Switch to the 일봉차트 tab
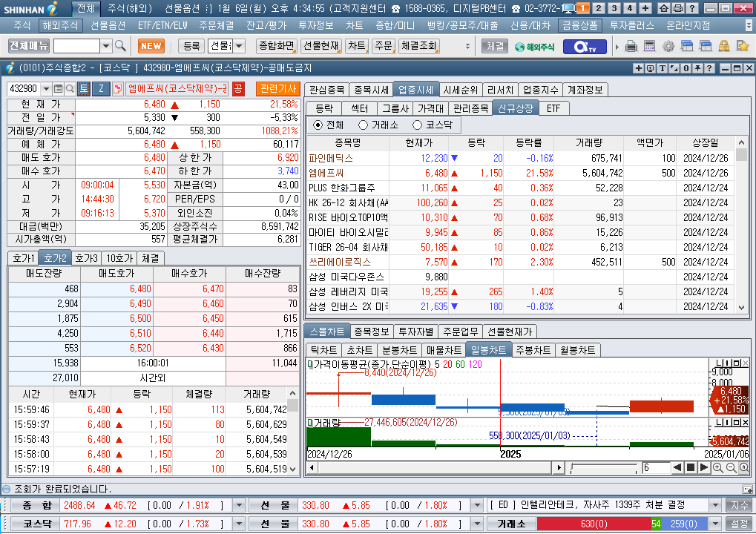 click(x=488, y=350)
